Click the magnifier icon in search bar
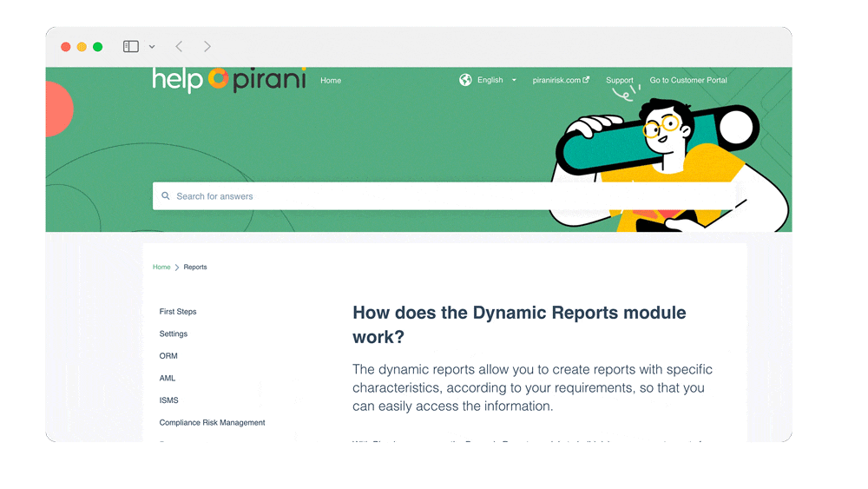The height and width of the screenshot is (489, 868). click(x=166, y=196)
